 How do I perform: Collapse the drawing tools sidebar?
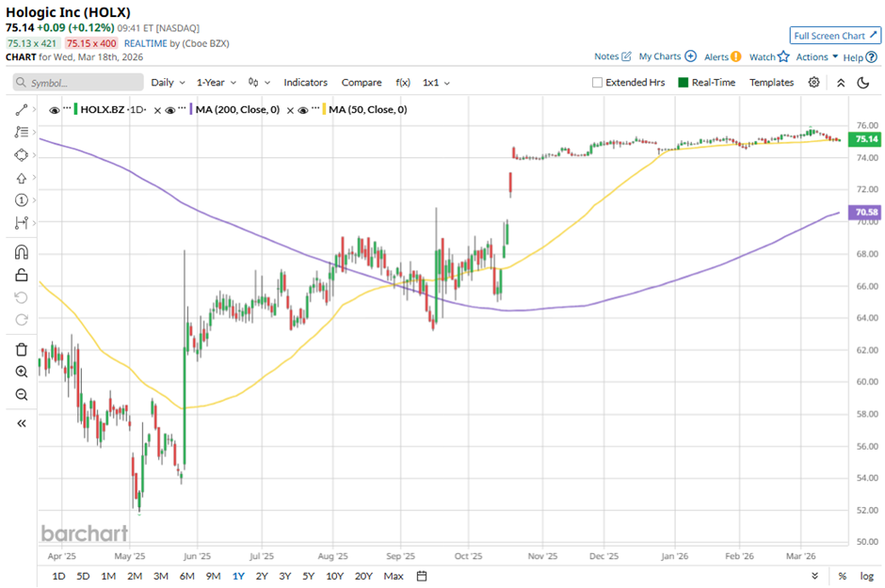click(21, 423)
